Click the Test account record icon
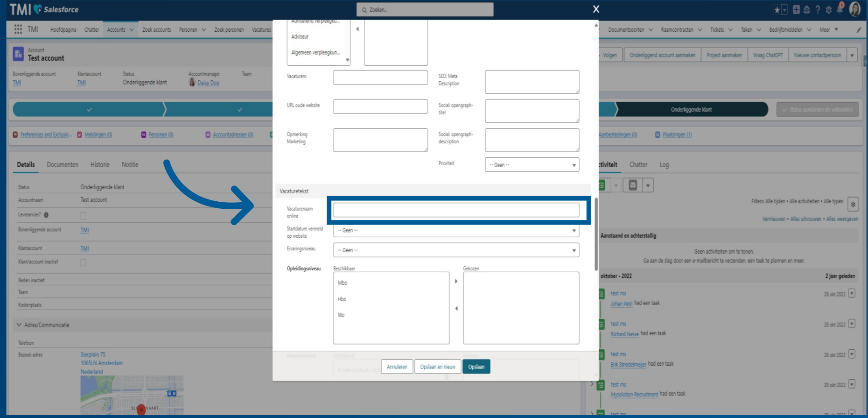868x418 pixels. 18,54
